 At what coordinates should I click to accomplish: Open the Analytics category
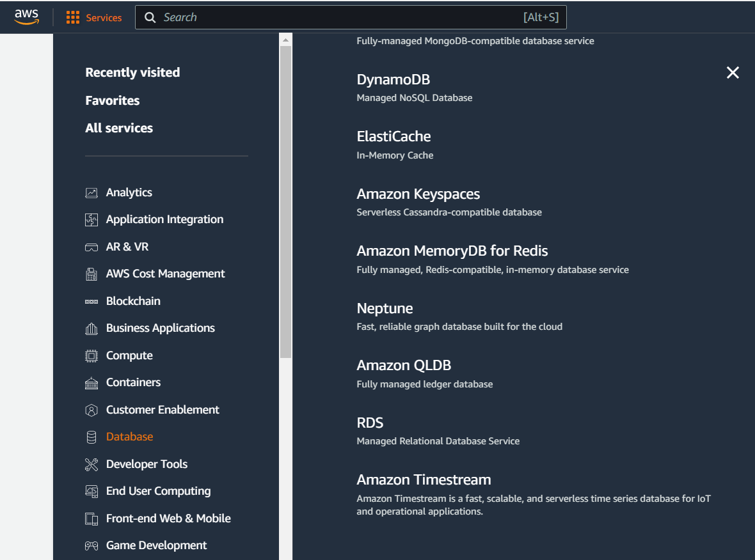click(129, 192)
